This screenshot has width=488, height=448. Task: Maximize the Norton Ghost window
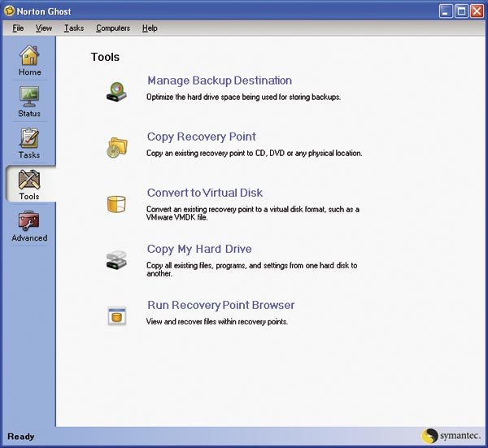click(460, 11)
